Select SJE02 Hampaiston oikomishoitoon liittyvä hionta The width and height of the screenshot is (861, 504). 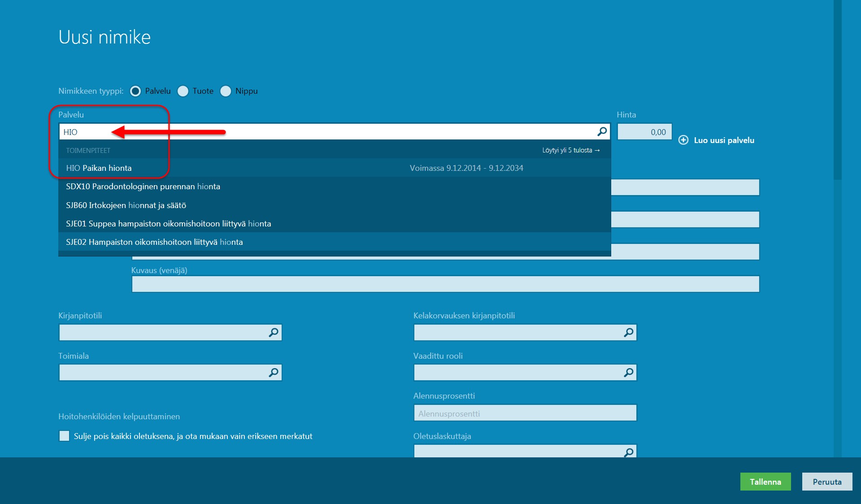(154, 242)
